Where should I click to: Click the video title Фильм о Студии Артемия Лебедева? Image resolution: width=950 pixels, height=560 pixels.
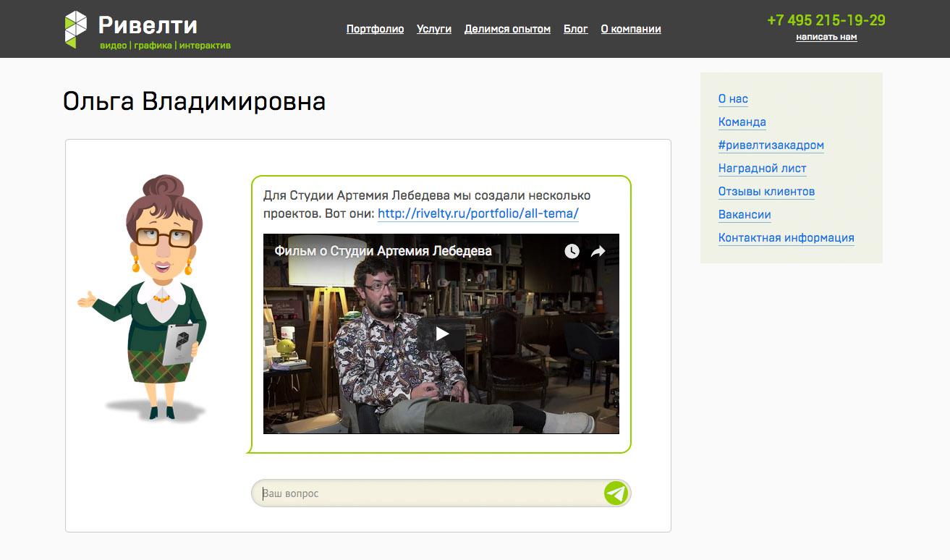pos(383,251)
